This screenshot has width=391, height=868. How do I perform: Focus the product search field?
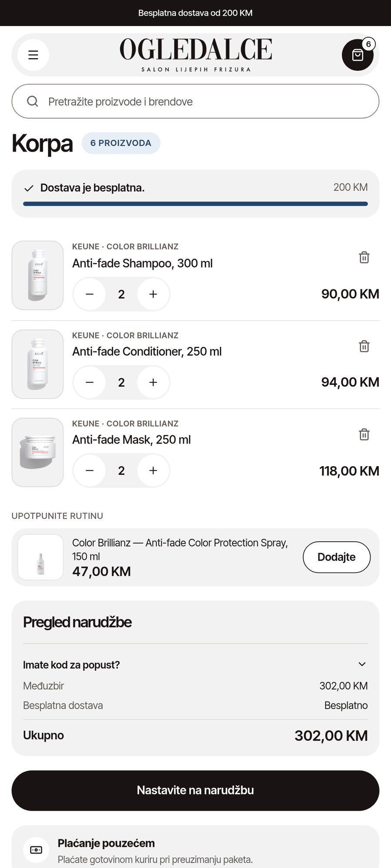click(x=195, y=101)
